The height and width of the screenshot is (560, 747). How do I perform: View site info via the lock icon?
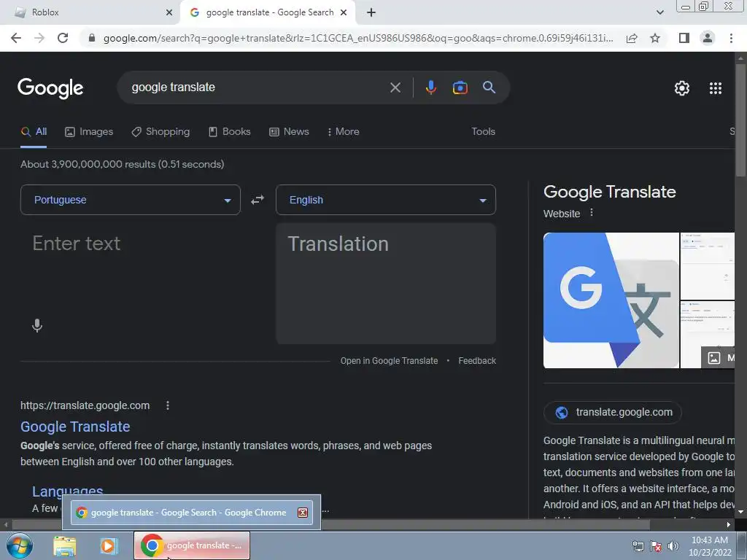[x=92, y=38]
